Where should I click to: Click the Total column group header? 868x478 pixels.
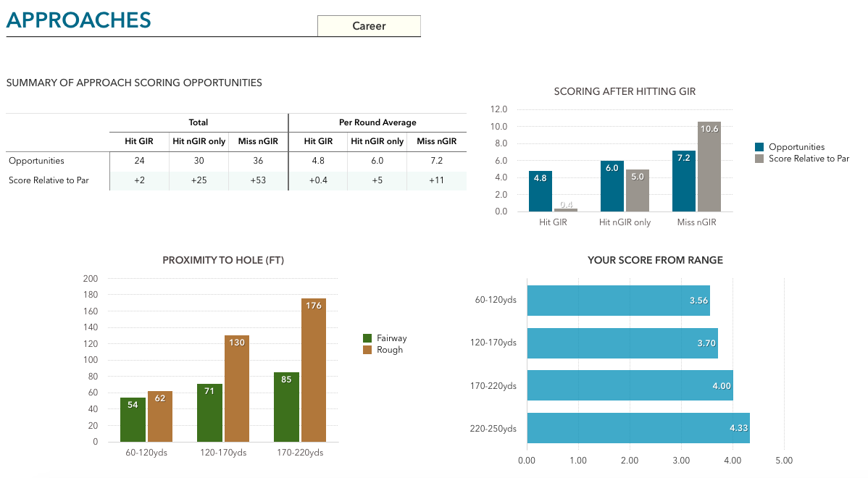(x=199, y=122)
